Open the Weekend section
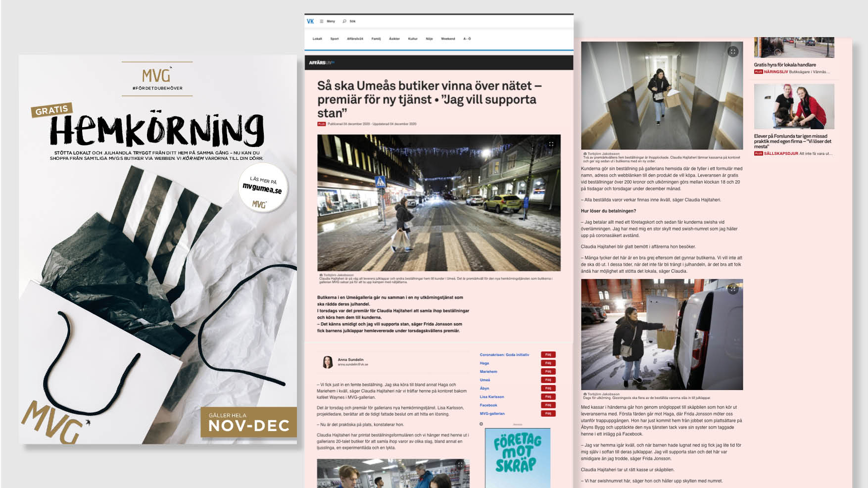Viewport: 868px width, 488px height. pos(448,39)
